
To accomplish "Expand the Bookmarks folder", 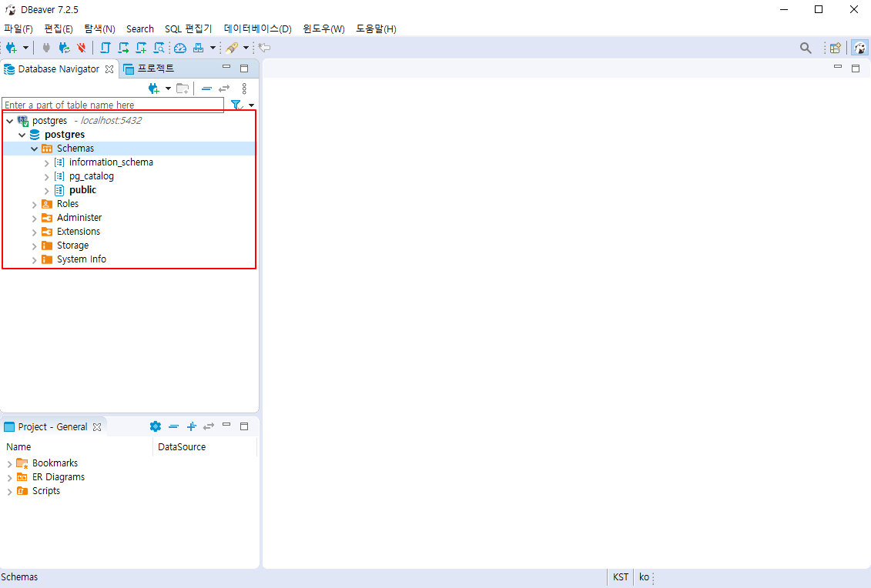I will coord(9,463).
